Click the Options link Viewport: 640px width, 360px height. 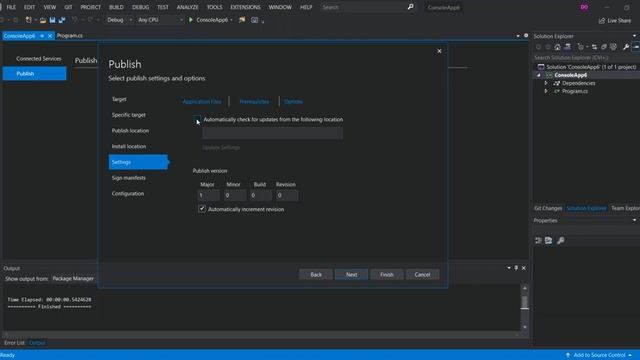pos(293,102)
